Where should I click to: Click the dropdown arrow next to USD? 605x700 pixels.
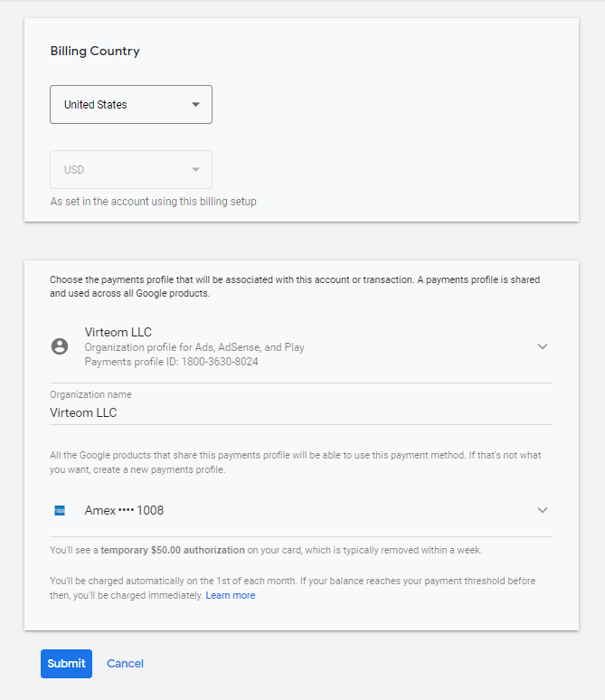point(195,170)
